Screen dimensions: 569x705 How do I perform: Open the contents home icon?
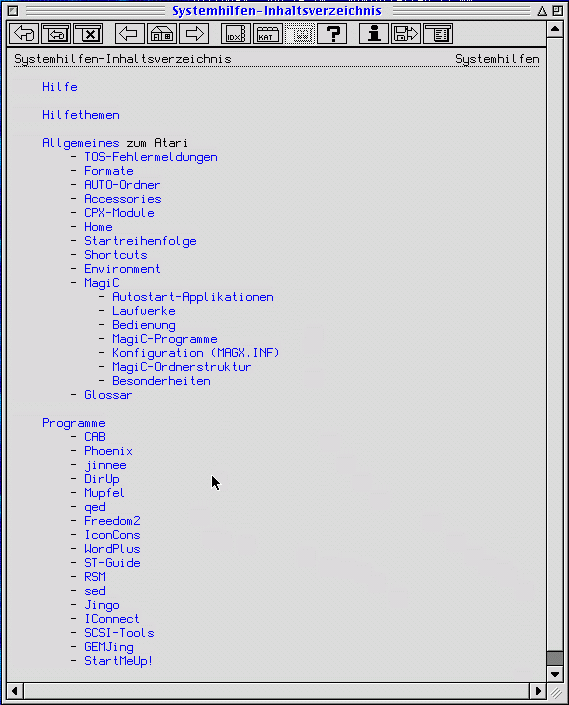[x=162, y=34]
